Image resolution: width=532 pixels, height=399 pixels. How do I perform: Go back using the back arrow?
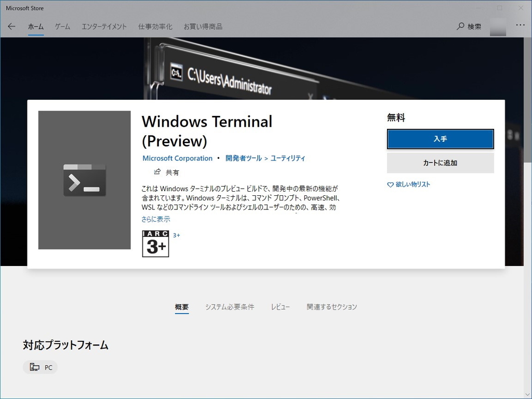tap(11, 26)
